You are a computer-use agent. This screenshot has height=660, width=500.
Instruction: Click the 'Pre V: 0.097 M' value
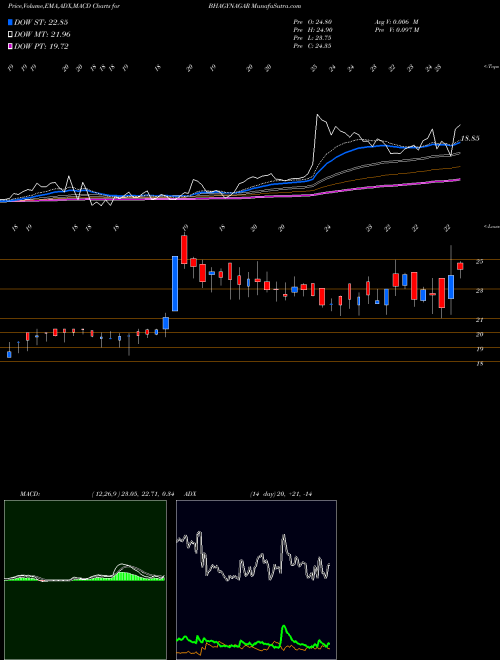coord(396,30)
